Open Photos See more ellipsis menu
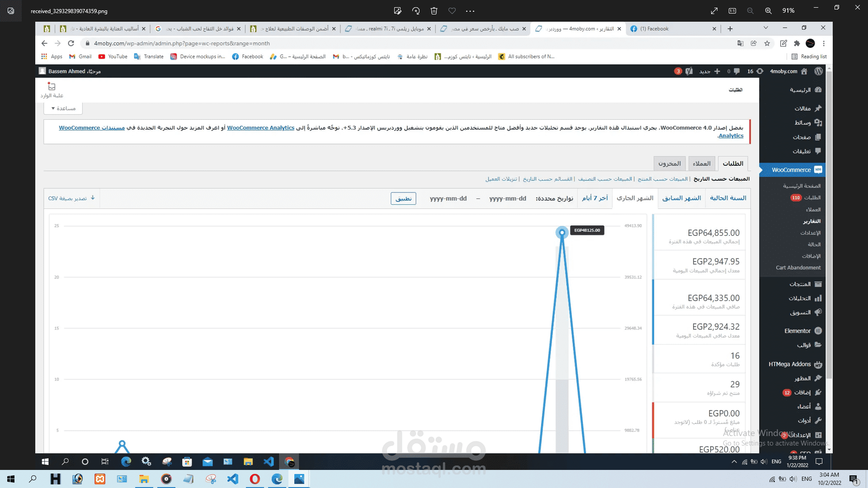Viewport: 868px width, 488px height. (470, 11)
